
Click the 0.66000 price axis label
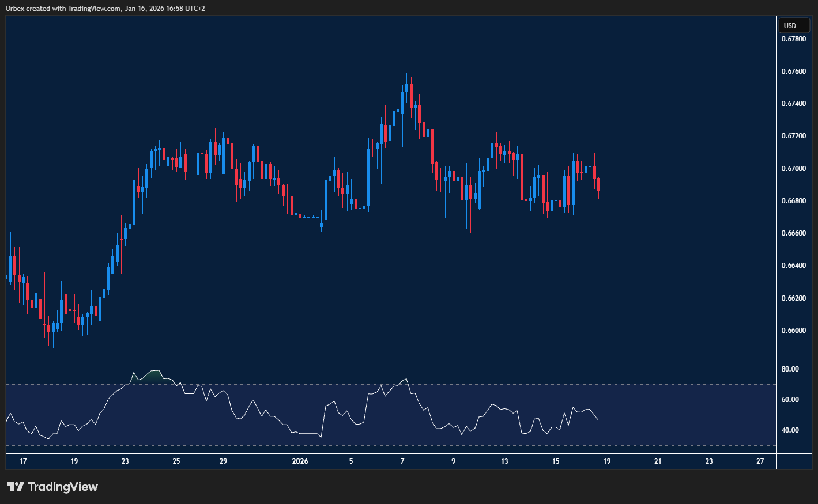pos(793,331)
